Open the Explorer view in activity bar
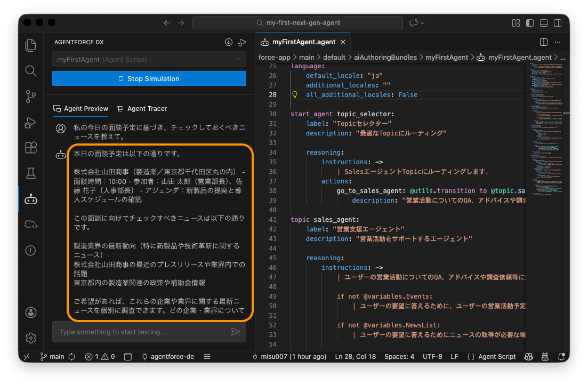Screen dimensions: 588x385 tap(31, 45)
